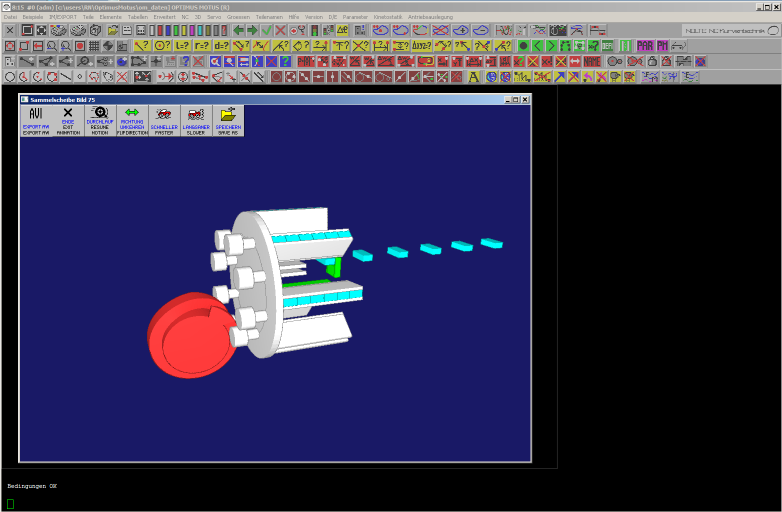
Task: Click the purple PAR toolbar button
Action: [645, 46]
